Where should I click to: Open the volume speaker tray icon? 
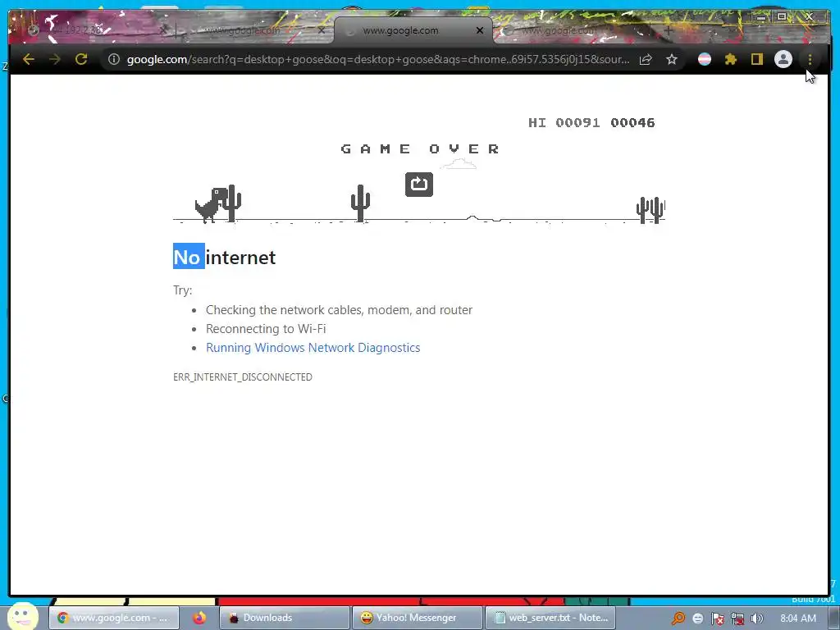[757, 619]
